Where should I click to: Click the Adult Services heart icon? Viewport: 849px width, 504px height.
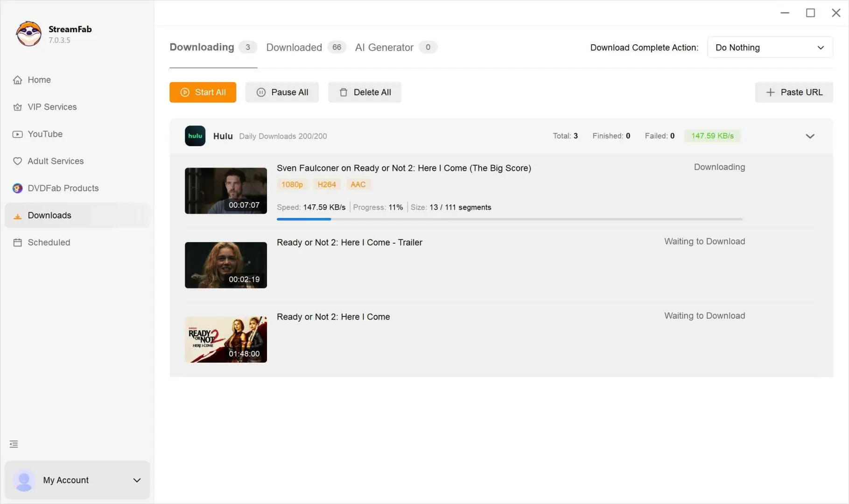point(18,161)
